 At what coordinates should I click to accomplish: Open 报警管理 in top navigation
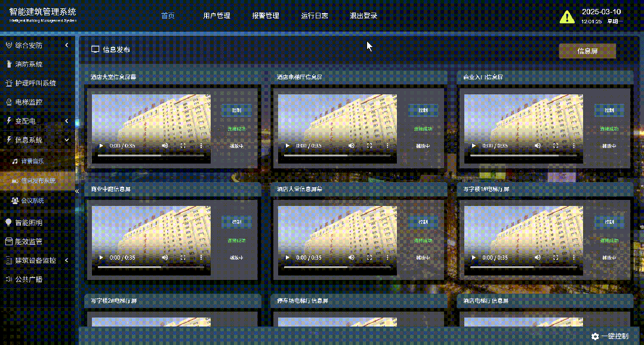pyautogui.click(x=266, y=16)
